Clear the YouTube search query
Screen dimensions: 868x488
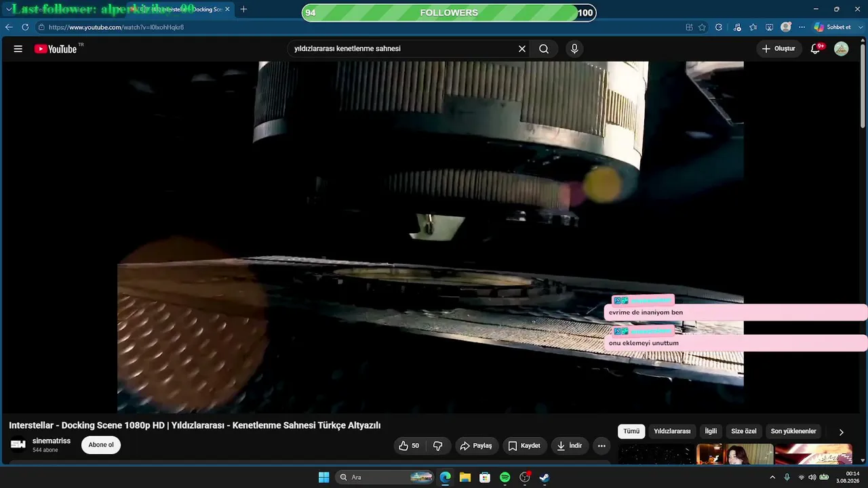(522, 49)
